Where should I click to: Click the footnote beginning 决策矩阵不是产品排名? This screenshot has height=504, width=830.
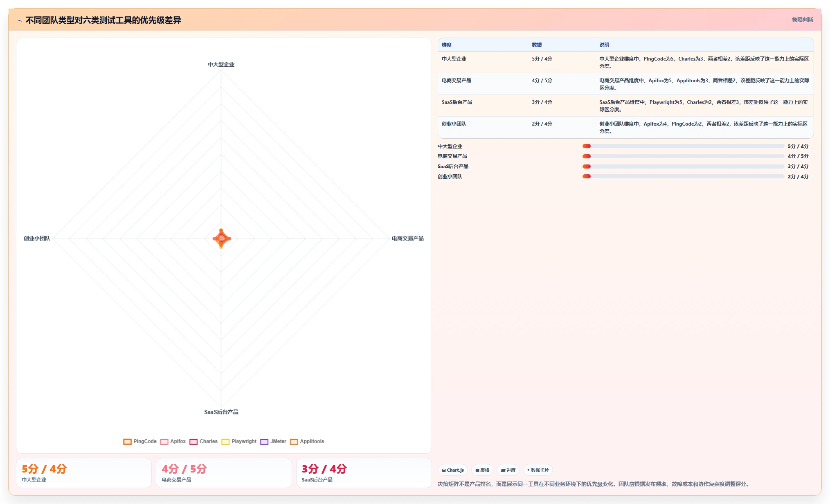(594, 484)
